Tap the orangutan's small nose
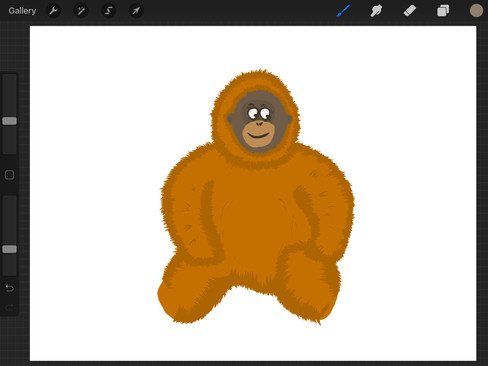The image size is (488, 366). pos(259,124)
